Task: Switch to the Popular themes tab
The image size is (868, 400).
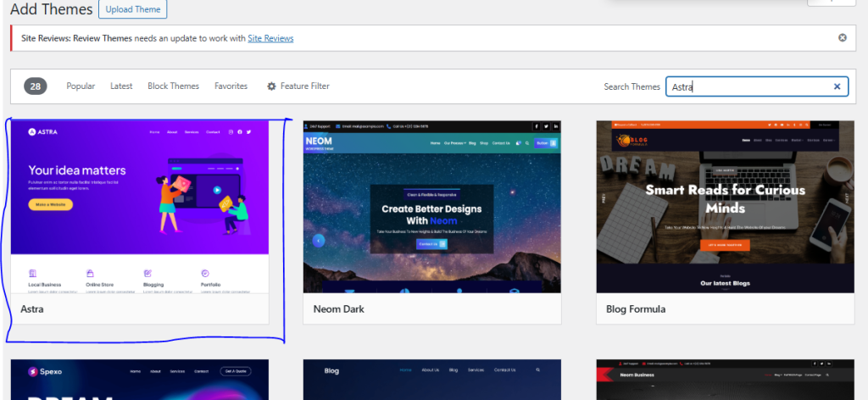Action: [81, 86]
